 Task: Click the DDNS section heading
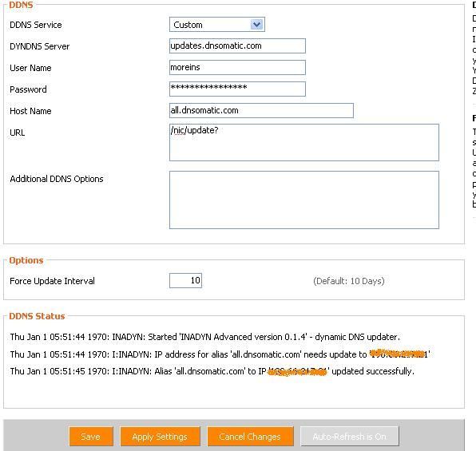pyautogui.click(x=21, y=5)
